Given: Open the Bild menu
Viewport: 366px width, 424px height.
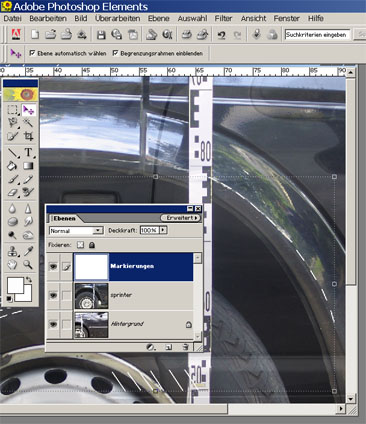Looking at the screenshot, I should (81, 18).
